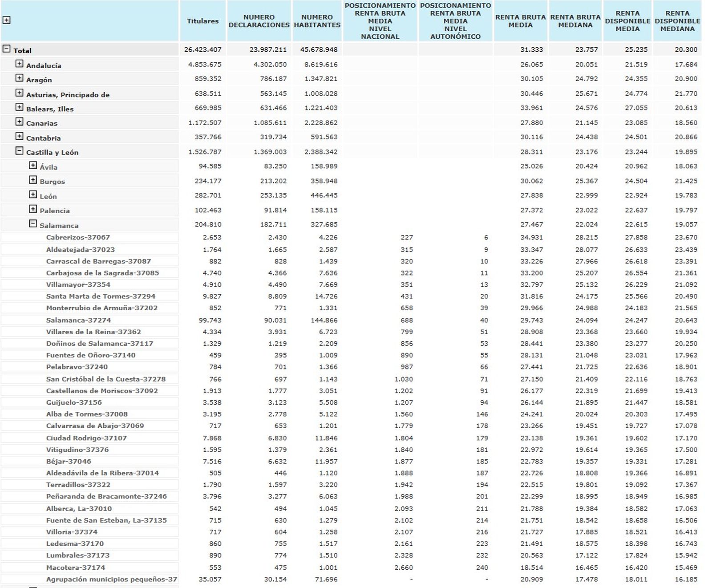Click the Titulares column header
The height and width of the screenshot is (588, 712).
point(202,21)
